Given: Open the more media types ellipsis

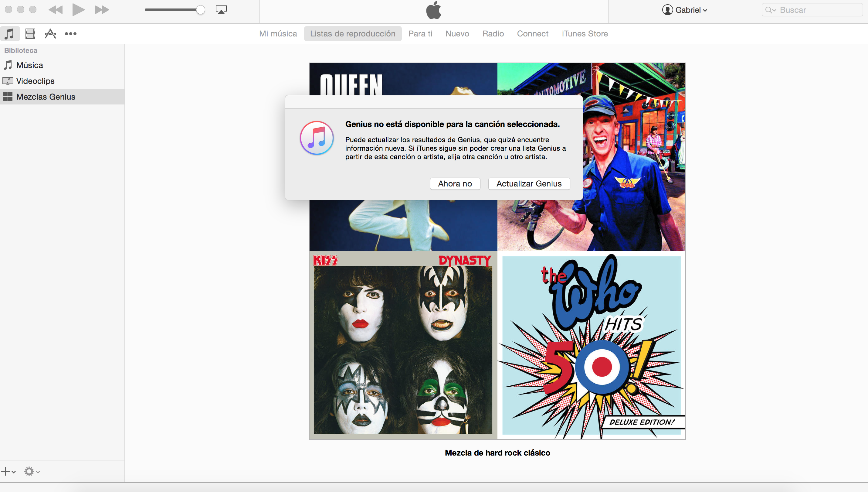Looking at the screenshot, I should coord(70,34).
